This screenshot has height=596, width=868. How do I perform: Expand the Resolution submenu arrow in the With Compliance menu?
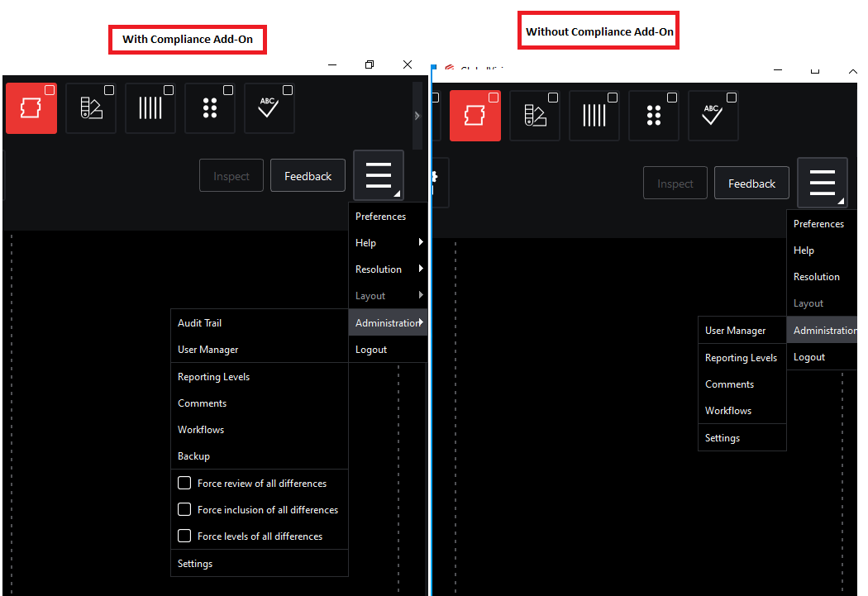click(x=421, y=269)
